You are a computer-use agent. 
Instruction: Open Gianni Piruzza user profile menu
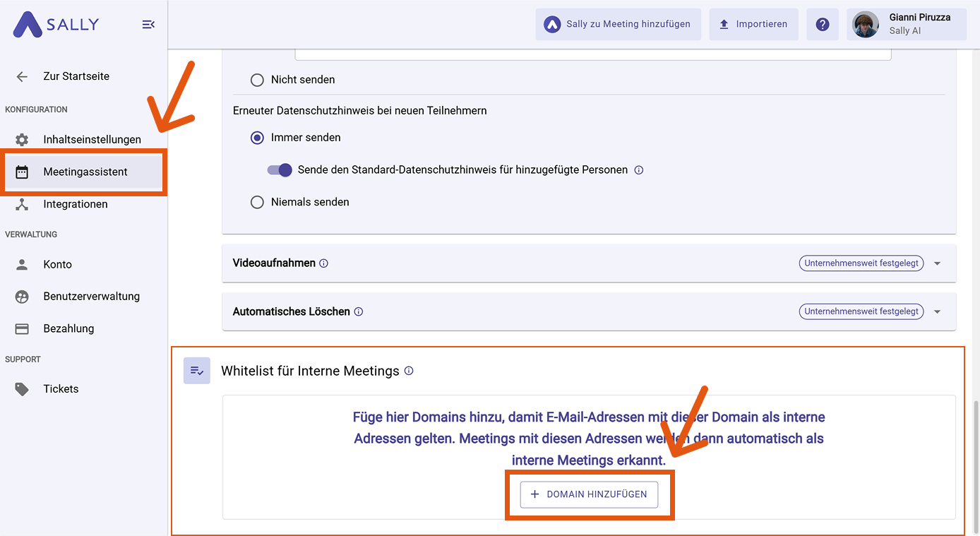pos(906,25)
